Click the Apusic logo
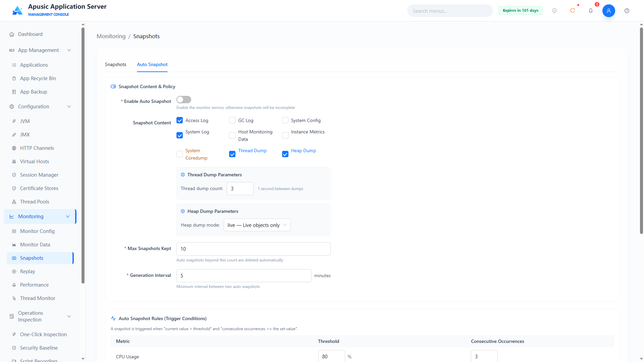This screenshot has height=362, width=644. point(17,10)
